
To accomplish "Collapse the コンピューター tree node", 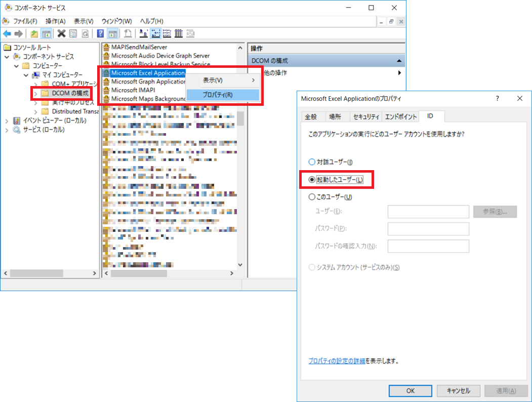I will click(x=16, y=66).
